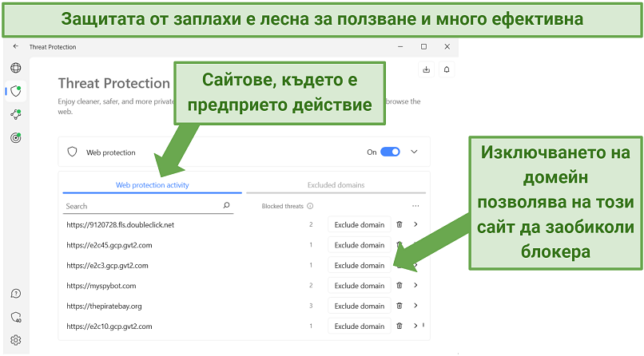644x356 pixels.
Task: Open the VPN globe icon in sidebar
Action: [16, 68]
